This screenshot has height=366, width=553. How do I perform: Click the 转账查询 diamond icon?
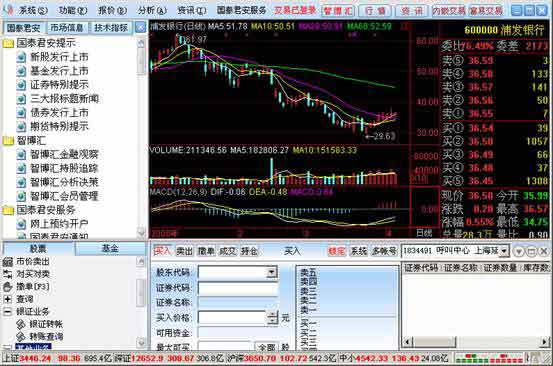coord(21,336)
